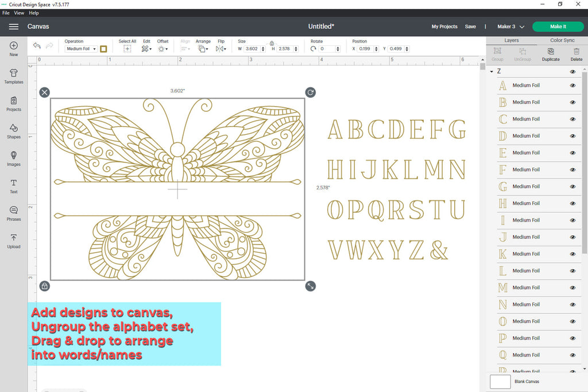
Task: Click the layers panel scrollbar
Action: pos(584,161)
